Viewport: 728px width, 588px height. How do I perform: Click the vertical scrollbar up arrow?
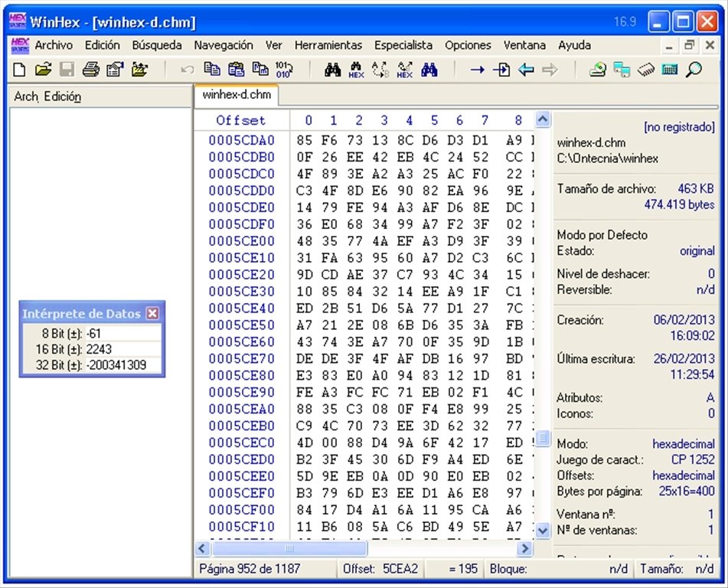pos(542,120)
